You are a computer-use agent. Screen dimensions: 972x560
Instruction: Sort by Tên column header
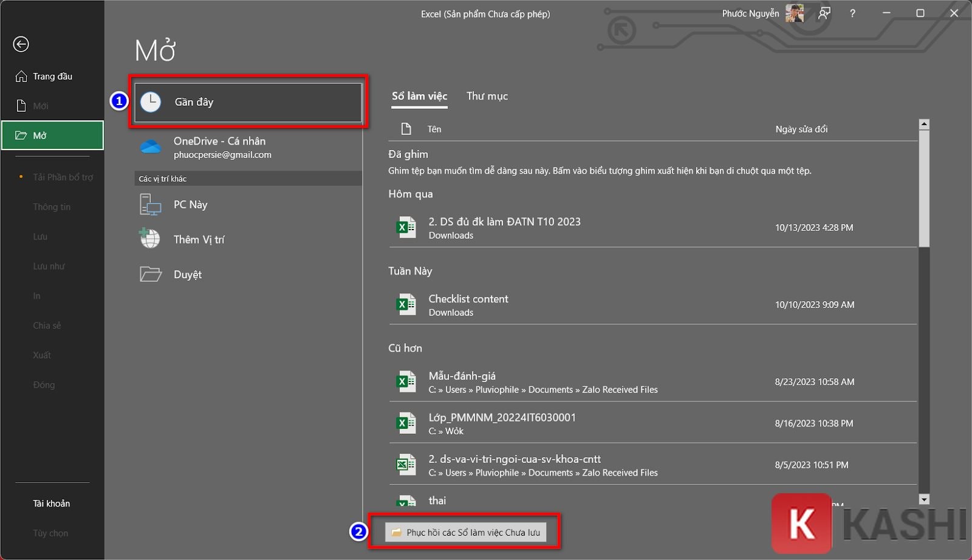(434, 129)
